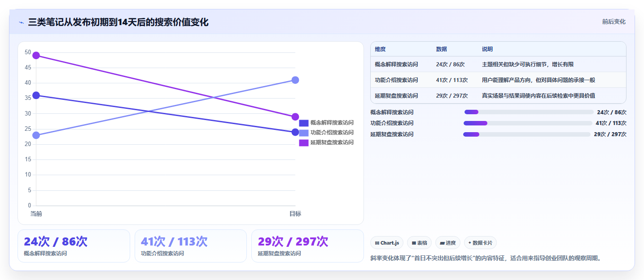This screenshot has width=644, height=280.
Task: Click progress value 29次 / 297次
Action: pos(610,134)
